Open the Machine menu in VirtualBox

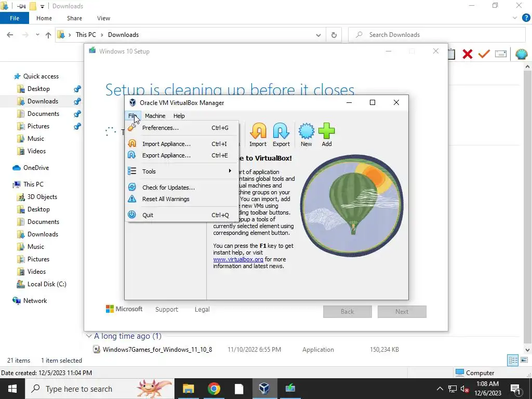click(155, 116)
